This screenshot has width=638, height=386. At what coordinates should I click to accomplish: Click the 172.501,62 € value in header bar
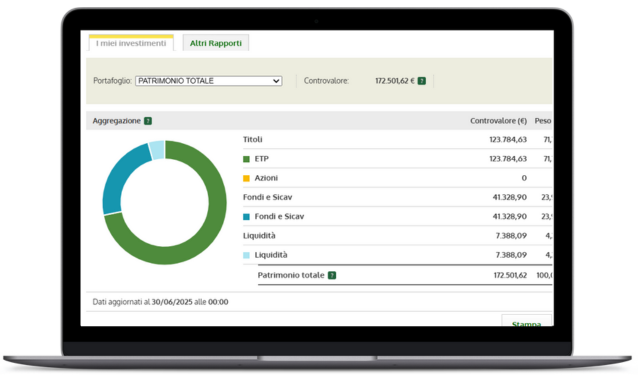click(395, 81)
